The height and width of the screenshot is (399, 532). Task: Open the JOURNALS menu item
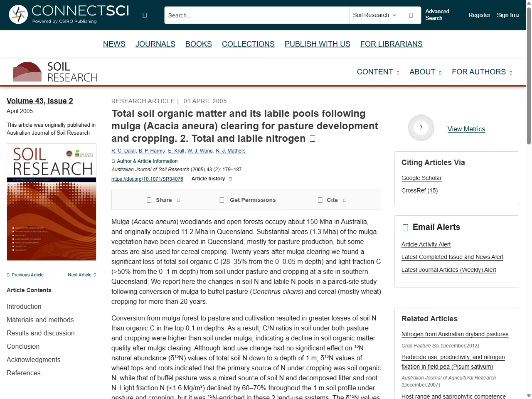[x=155, y=44]
